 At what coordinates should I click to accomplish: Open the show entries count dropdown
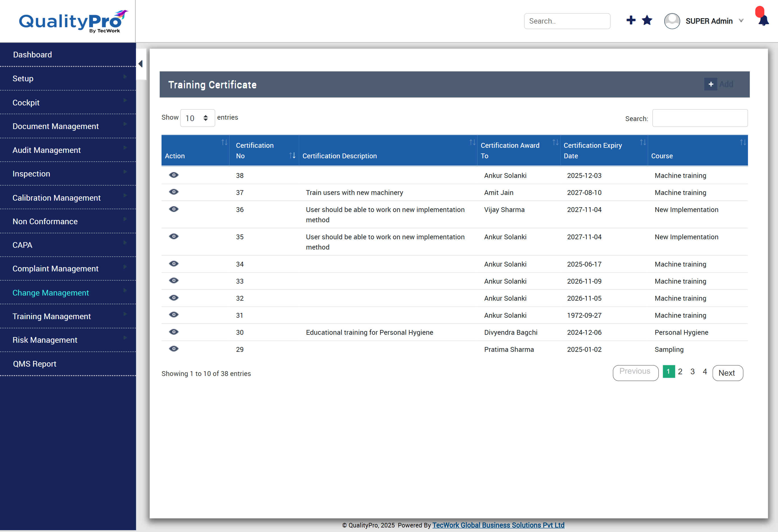click(x=197, y=118)
